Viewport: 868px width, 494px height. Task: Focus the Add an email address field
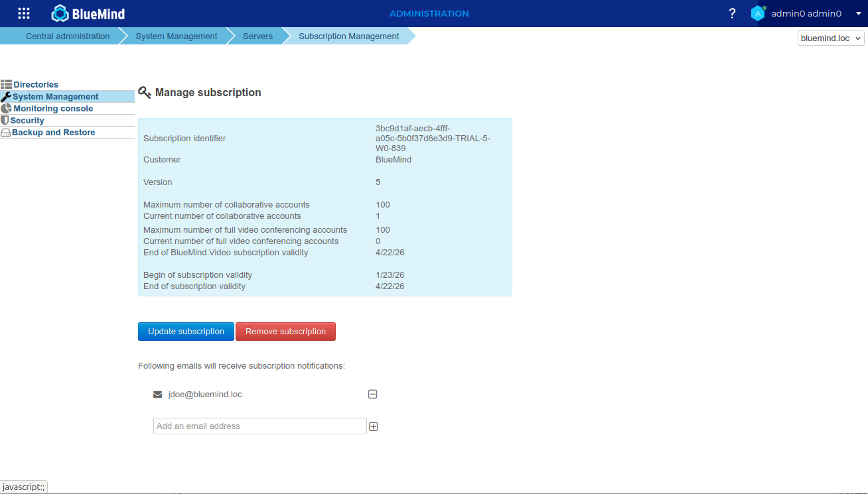click(259, 426)
